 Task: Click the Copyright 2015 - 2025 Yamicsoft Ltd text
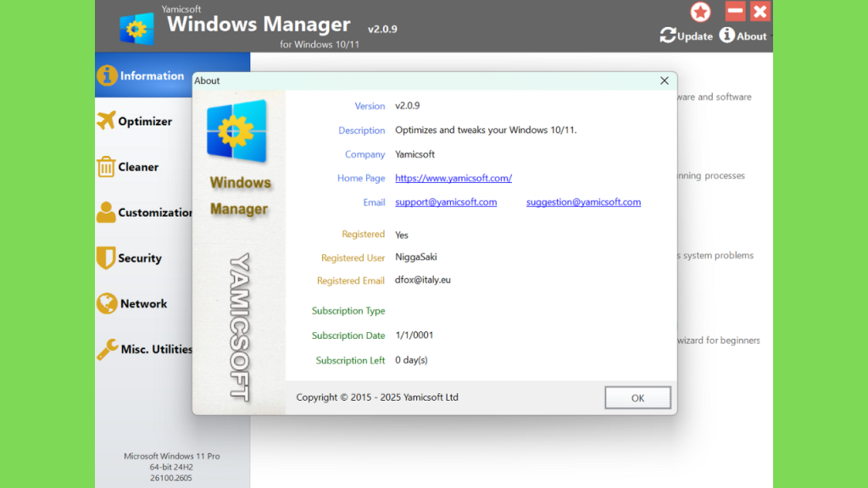377,397
